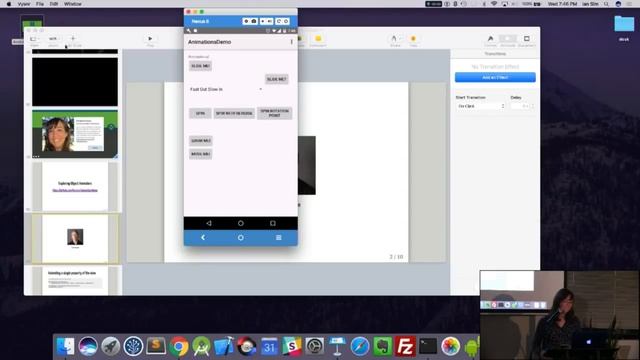Select Animating a single property slide thumbnail
640x360 pixels.
(75, 281)
